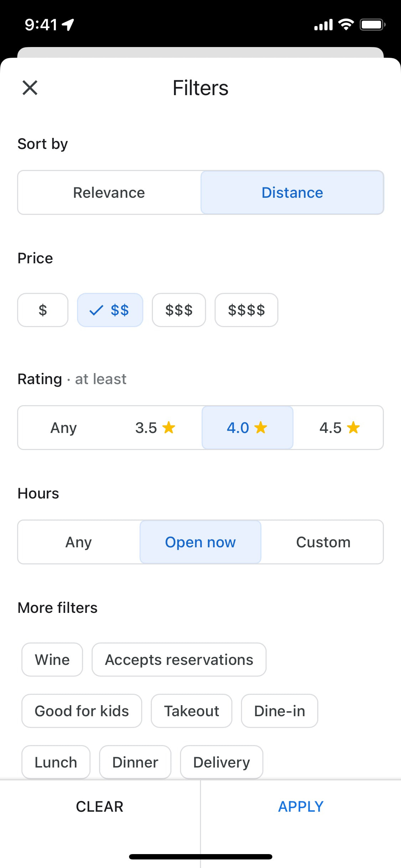Toggle the $$$$ price filter
Viewport: 401px width, 868px height.
(246, 310)
